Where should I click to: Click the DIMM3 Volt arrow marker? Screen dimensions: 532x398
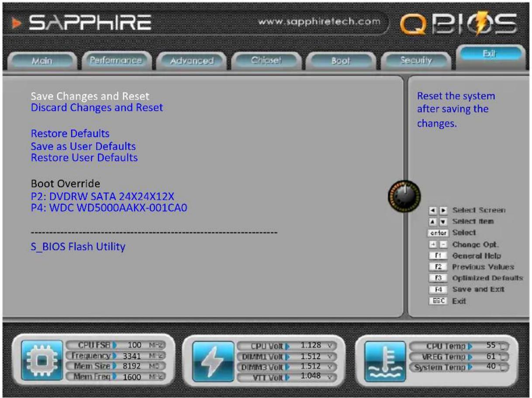pyautogui.click(x=288, y=367)
